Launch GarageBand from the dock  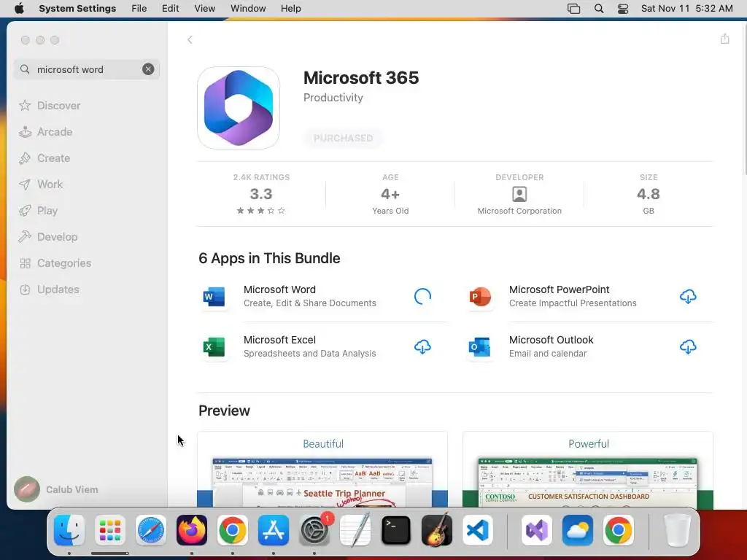click(x=437, y=530)
